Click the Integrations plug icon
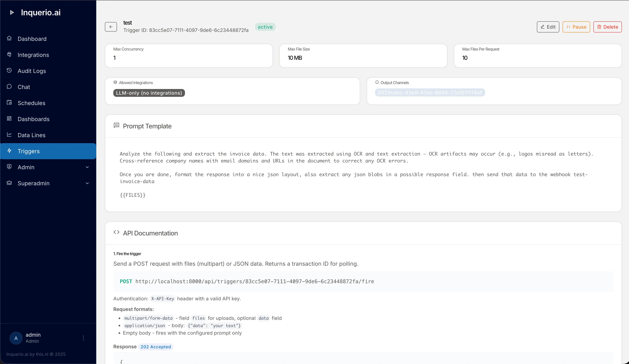 pos(9,54)
